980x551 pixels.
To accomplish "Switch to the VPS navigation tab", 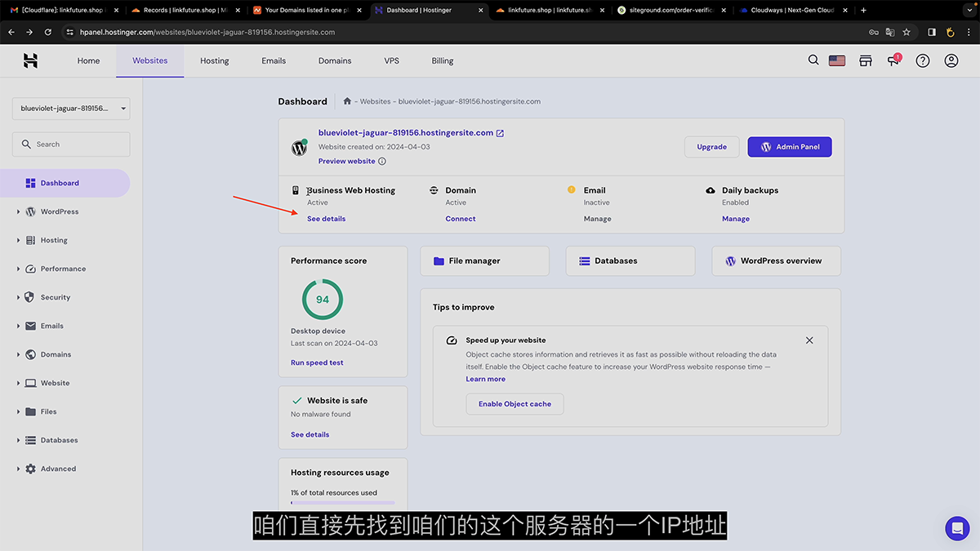I will [x=392, y=60].
